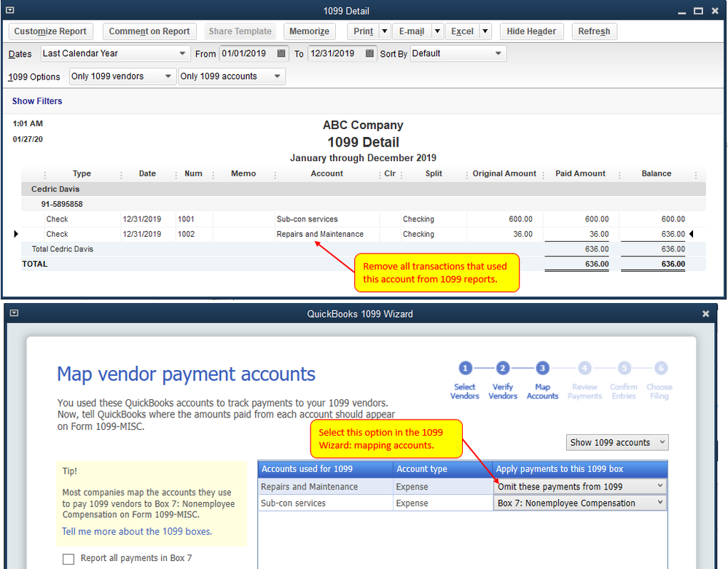Viewport: 728px width, 569px height.
Task: Expand the Print button dropdown arrow
Action: (x=385, y=31)
